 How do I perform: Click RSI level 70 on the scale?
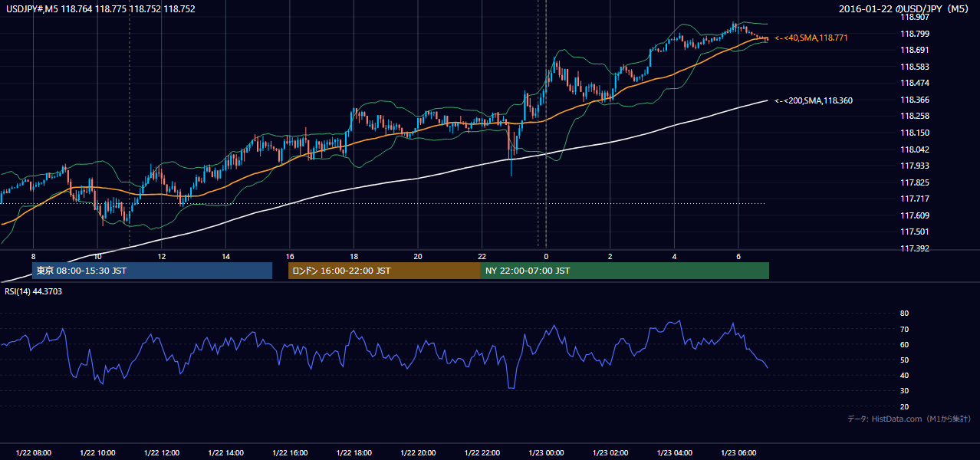coord(904,329)
